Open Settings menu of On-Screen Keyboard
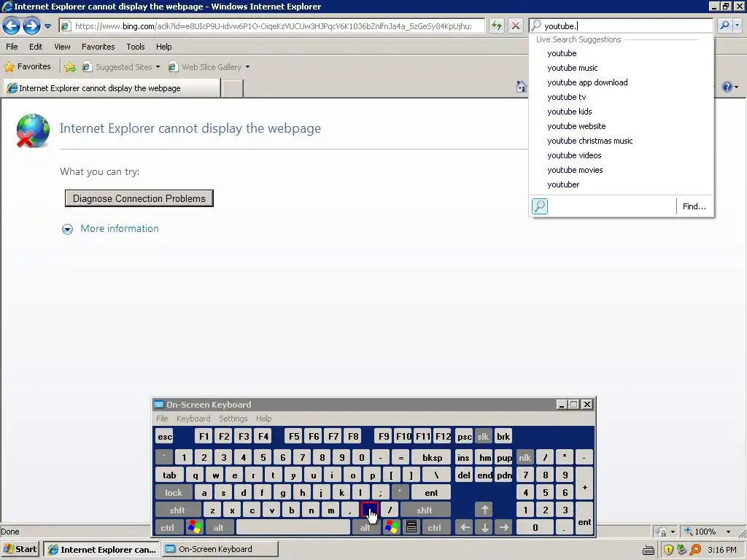The width and height of the screenshot is (747, 560). click(x=233, y=419)
